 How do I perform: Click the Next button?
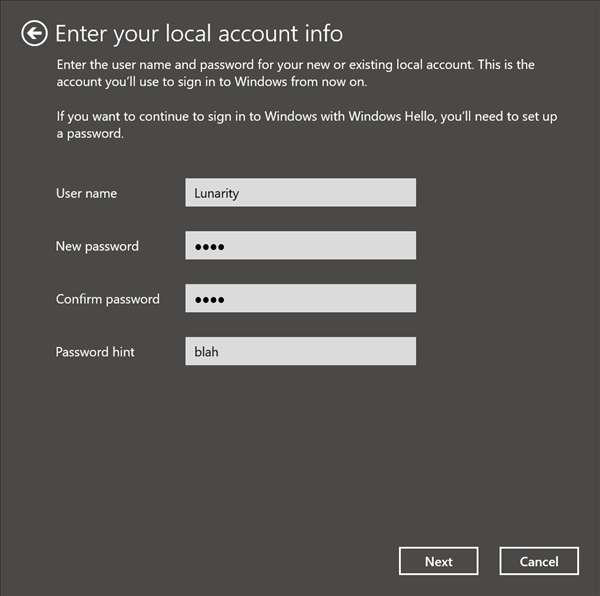438,561
